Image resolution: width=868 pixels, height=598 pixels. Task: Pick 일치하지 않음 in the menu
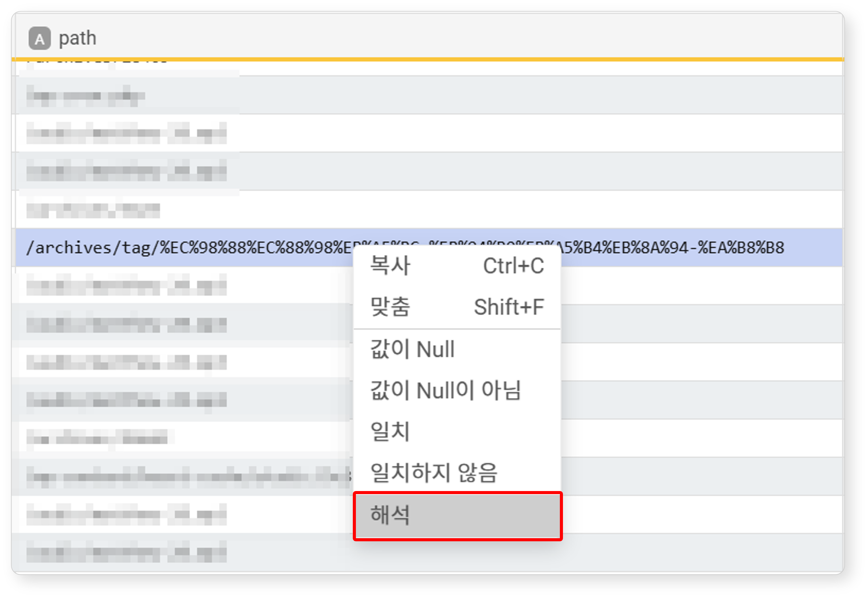point(457,473)
